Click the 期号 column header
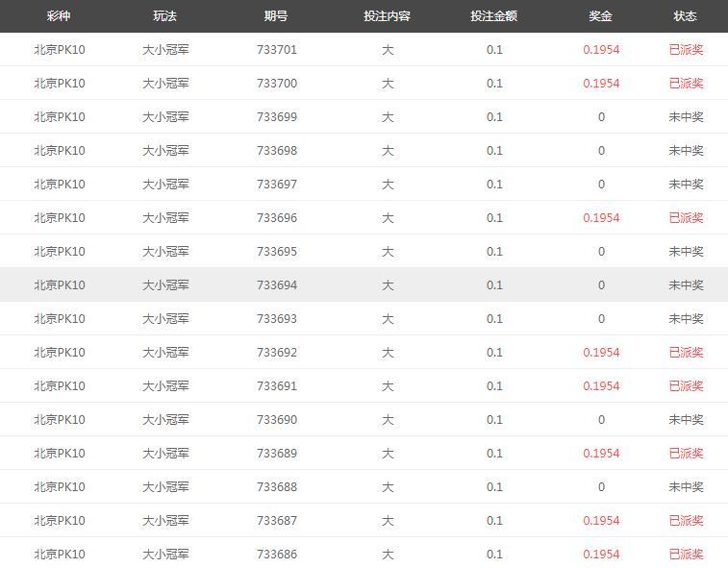 point(276,16)
